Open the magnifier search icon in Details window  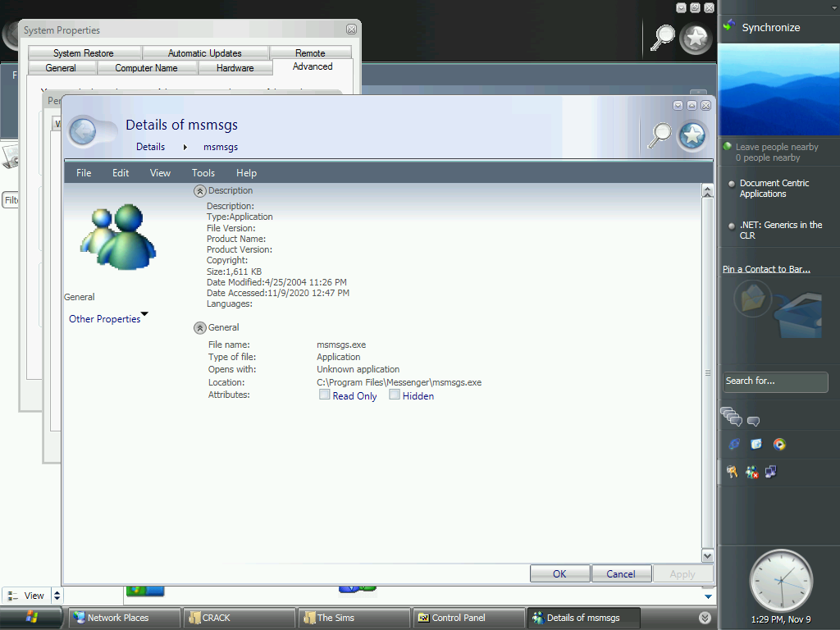660,135
